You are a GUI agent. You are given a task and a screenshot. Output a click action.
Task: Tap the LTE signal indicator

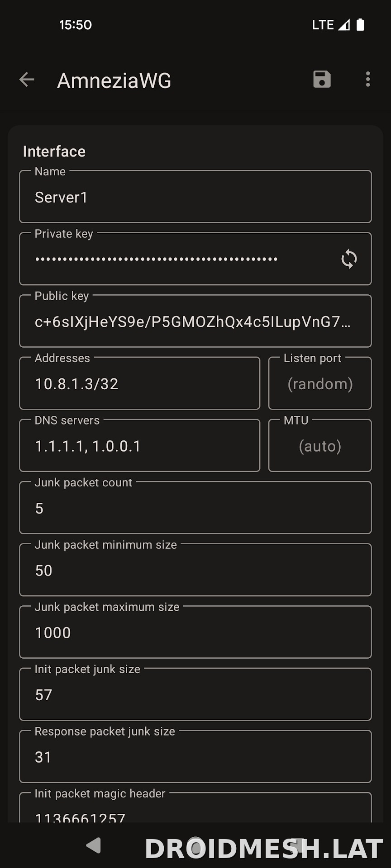pyautogui.click(x=331, y=25)
